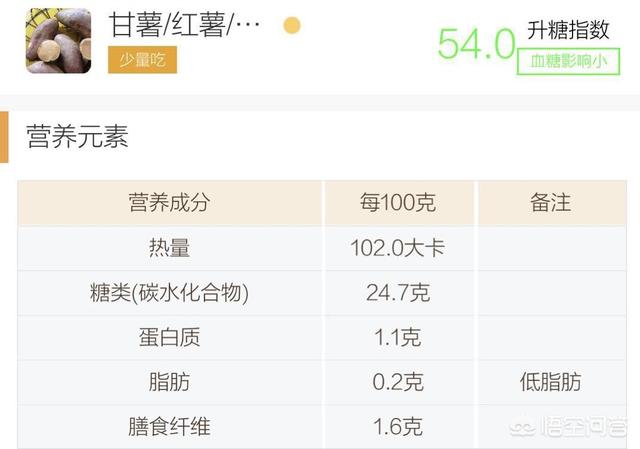
Task: Click the 悟空问答 watermark logo
Action: tap(568, 428)
